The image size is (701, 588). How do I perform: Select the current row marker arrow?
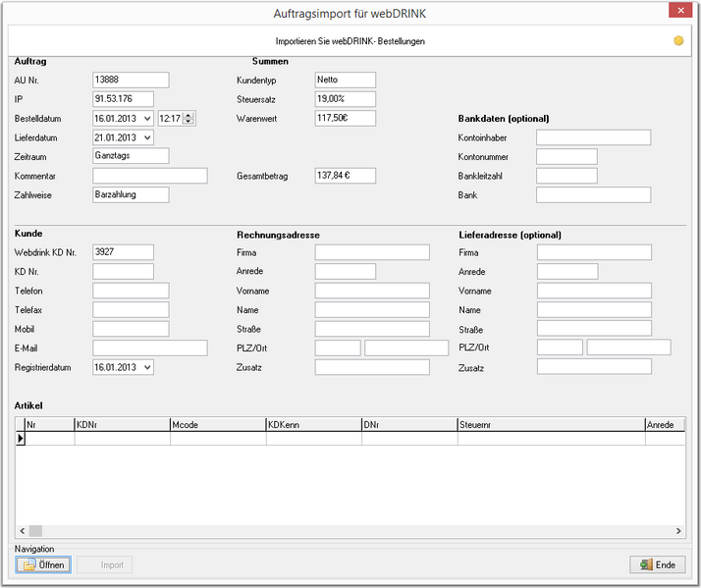coord(20,439)
